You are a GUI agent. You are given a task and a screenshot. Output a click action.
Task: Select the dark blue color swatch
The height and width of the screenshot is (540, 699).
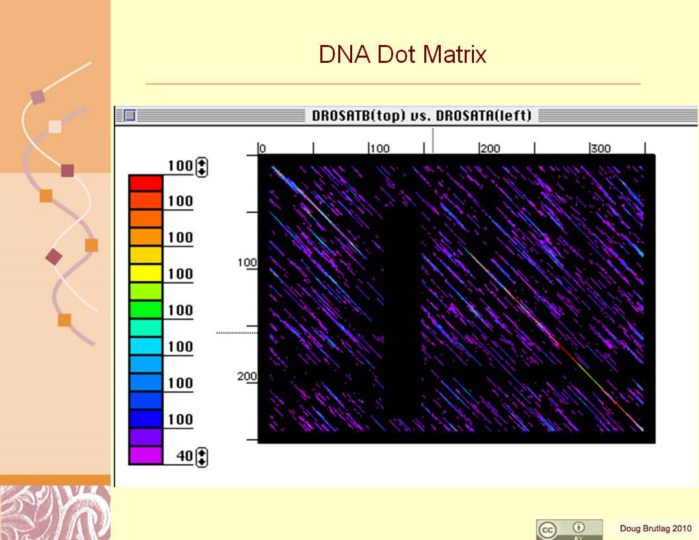[145, 418]
